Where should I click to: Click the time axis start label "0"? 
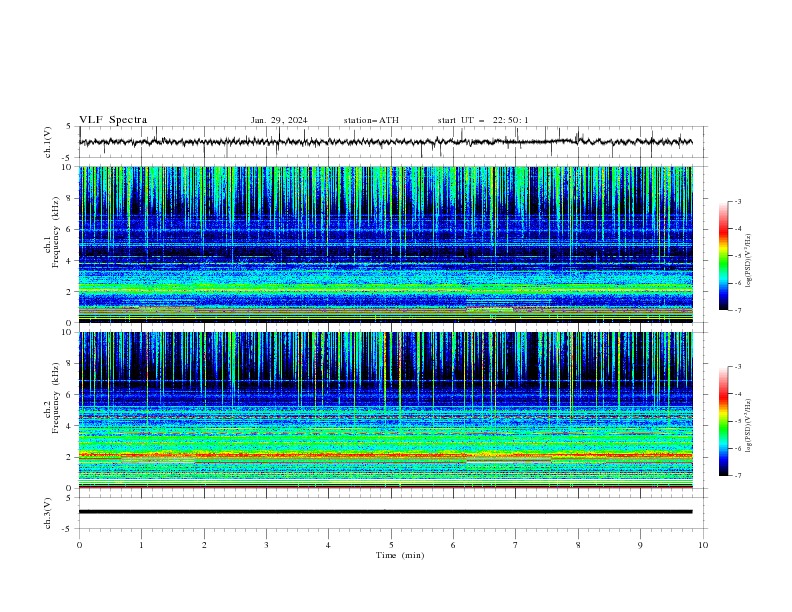pos(79,545)
